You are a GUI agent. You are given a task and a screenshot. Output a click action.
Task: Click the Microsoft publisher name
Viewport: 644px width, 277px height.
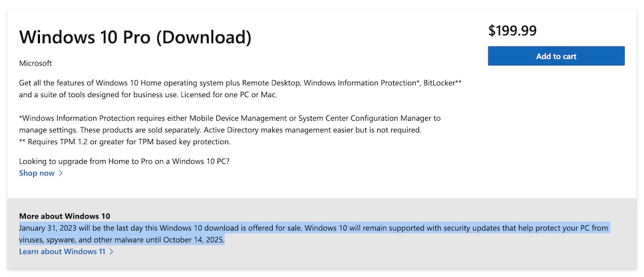(35, 63)
